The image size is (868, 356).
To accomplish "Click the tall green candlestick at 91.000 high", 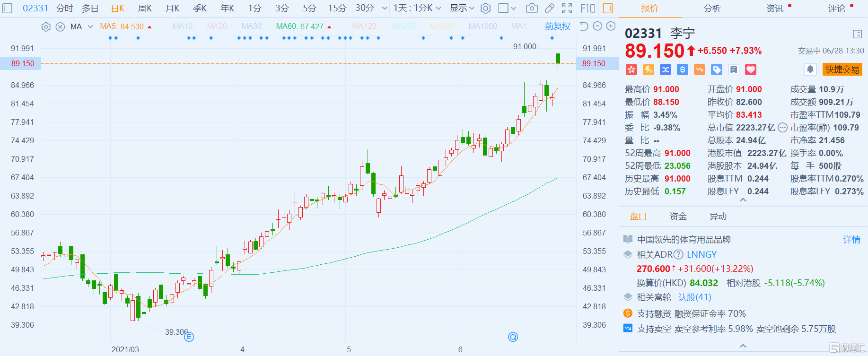I will coord(558,59).
